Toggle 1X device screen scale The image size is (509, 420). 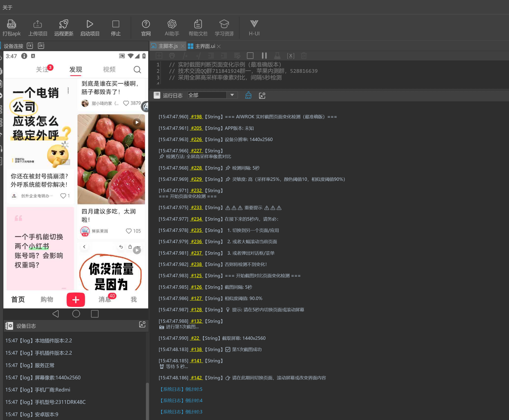[30, 46]
